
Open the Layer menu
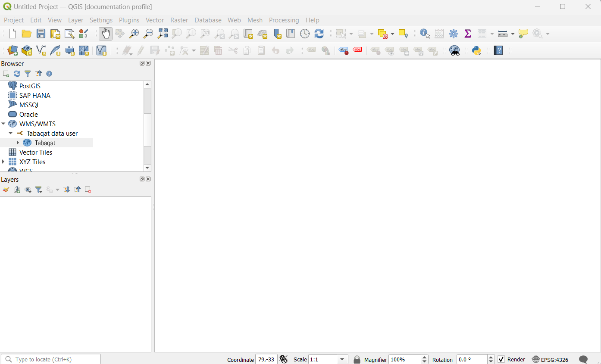pos(75,20)
